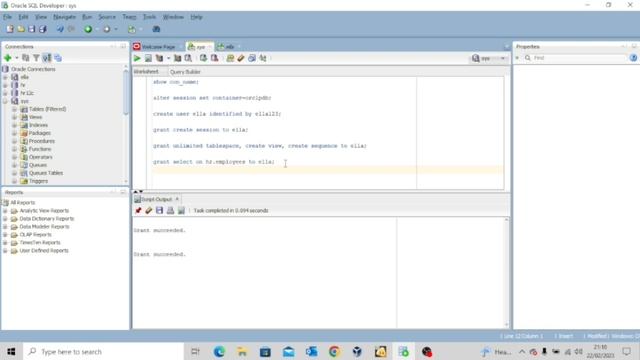Click the funnel Filter icon in Connections

tap(36, 58)
